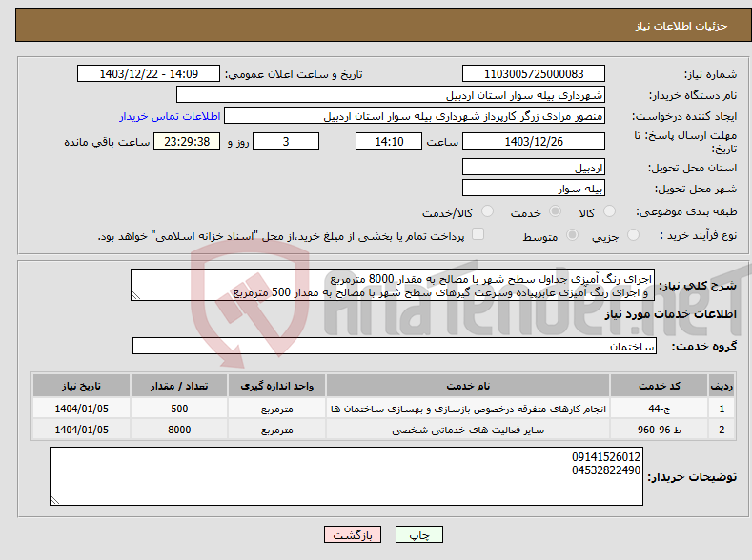Click the تعداد / مقدار column header
Screen dimensions: 752x560
(179, 386)
